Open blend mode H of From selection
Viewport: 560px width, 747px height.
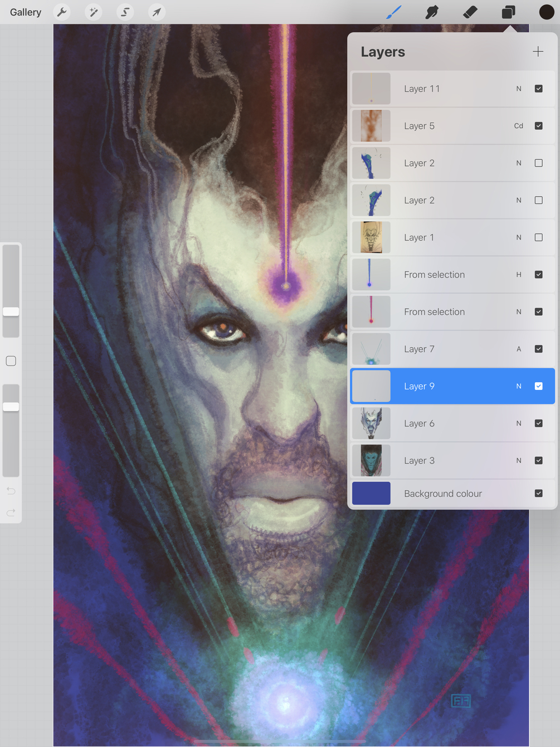coord(519,275)
